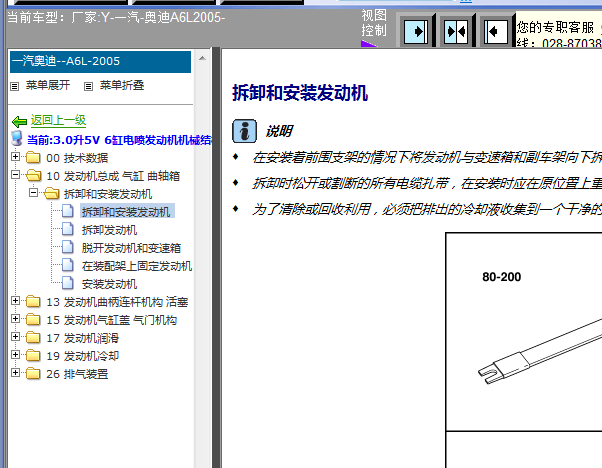The height and width of the screenshot is (468, 602).
Task: Expand the 15 发动机气缸盖 气门机构 node
Action: (x=15, y=319)
